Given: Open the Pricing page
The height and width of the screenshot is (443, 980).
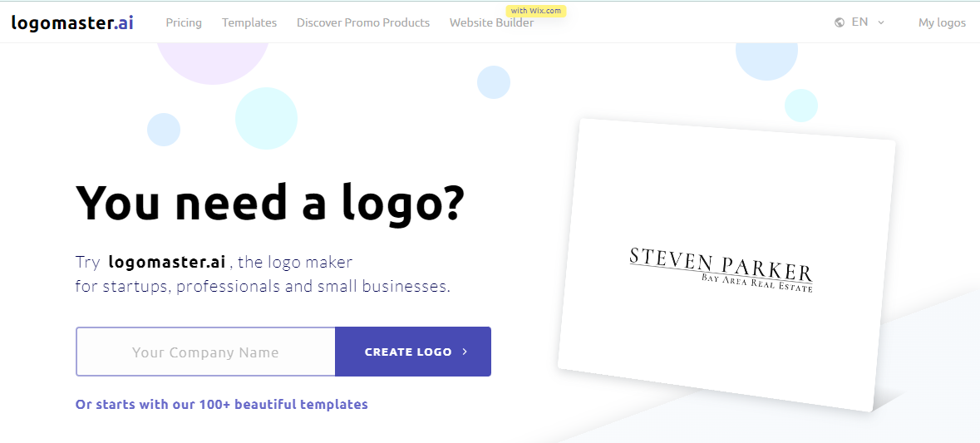Looking at the screenshot, I should pyautogui.click(x=184, y=22).
